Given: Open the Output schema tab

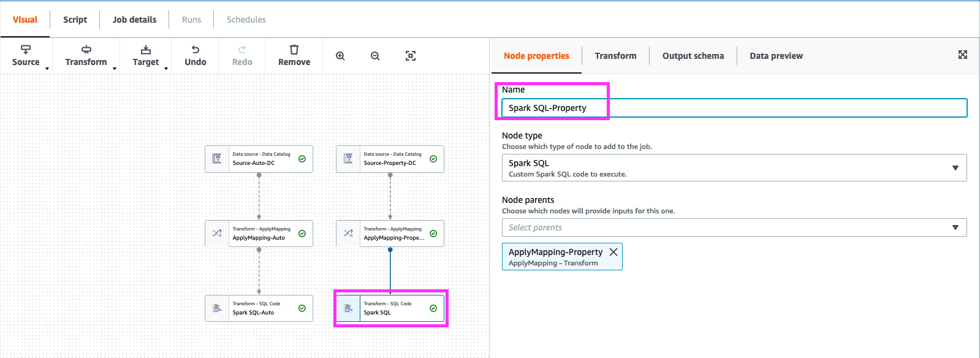Looking at the screenshot, I should coord(693,56).
